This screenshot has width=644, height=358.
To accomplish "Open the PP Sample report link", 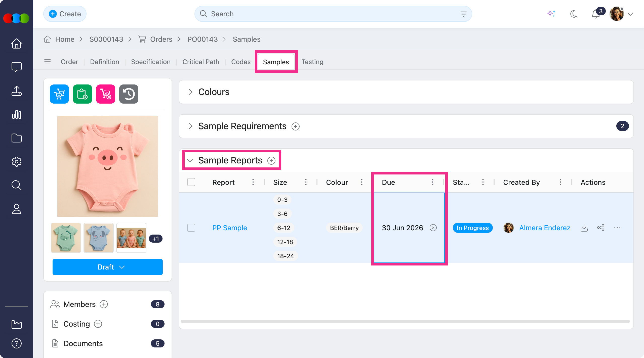I will pos(230,228).
